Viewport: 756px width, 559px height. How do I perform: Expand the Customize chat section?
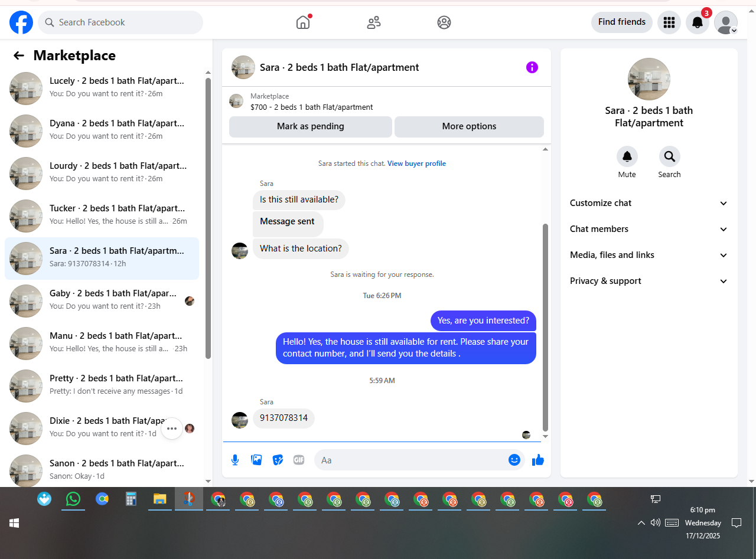click(649, 203)
